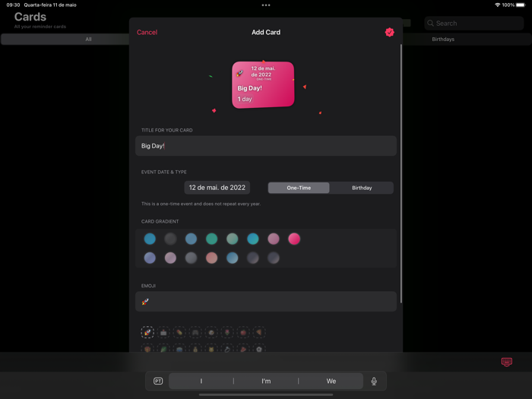The height and width of the screenshot is (399, 532).
Task: Switch to the Birthdays tab behind the dialog
Action: (x=443, y=39)
